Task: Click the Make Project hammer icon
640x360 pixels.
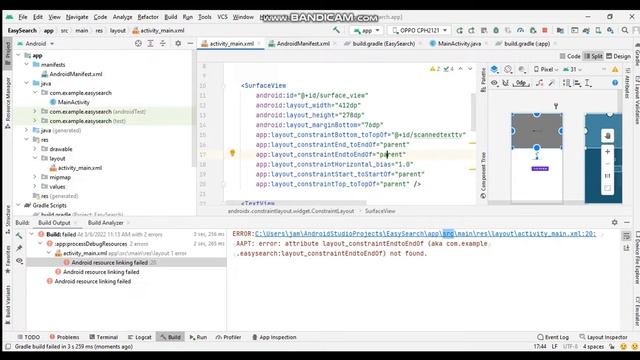Action: (x=336, y=30)
